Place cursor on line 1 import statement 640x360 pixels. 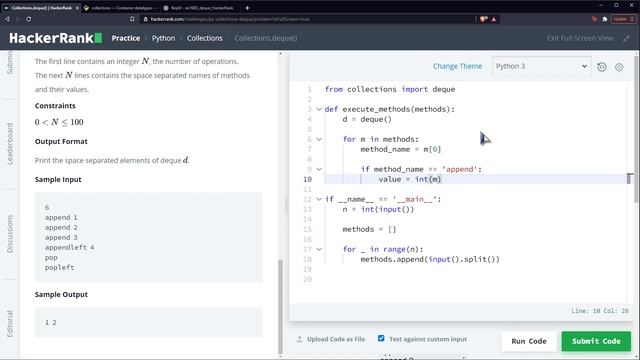click(390, 89)
